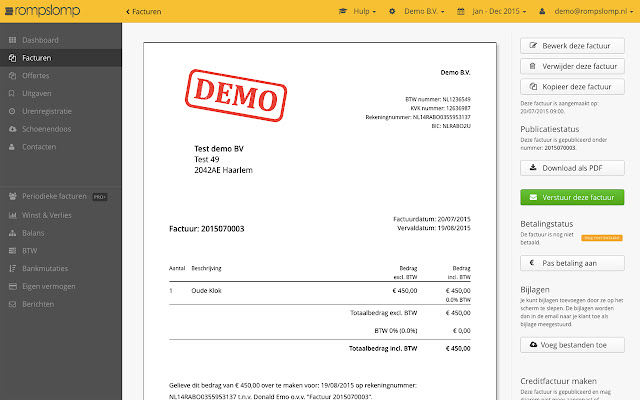
Task: Click the Balans scale icon
Action: 13,233
